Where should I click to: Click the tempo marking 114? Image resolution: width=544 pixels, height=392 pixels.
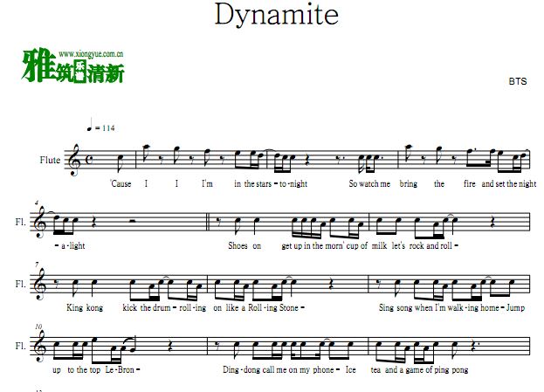tap(108, 128)
